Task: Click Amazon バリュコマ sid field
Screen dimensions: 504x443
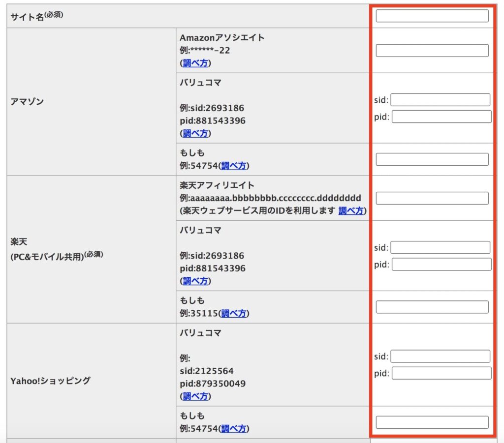Action: [x=440, y=100]
